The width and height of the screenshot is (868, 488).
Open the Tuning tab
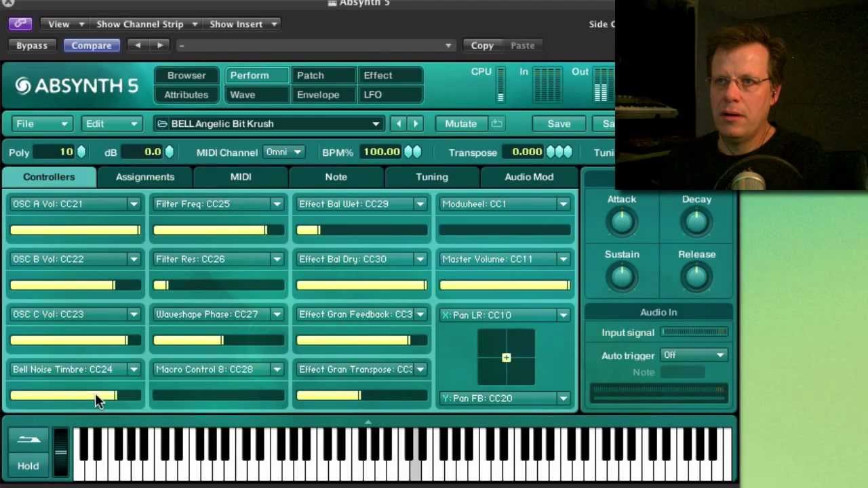point(432,177)
